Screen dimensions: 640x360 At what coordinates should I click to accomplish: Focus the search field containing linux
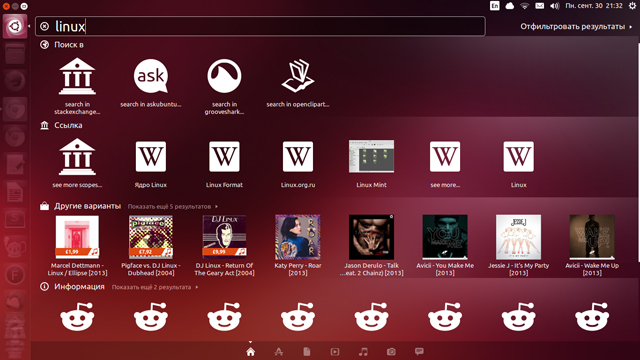click(x=260, y=27)
